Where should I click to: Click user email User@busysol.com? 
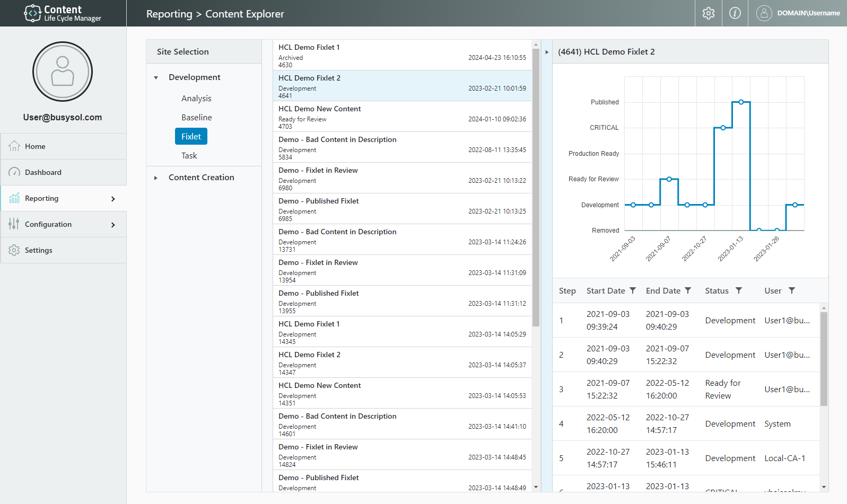(x=63, y=118)
